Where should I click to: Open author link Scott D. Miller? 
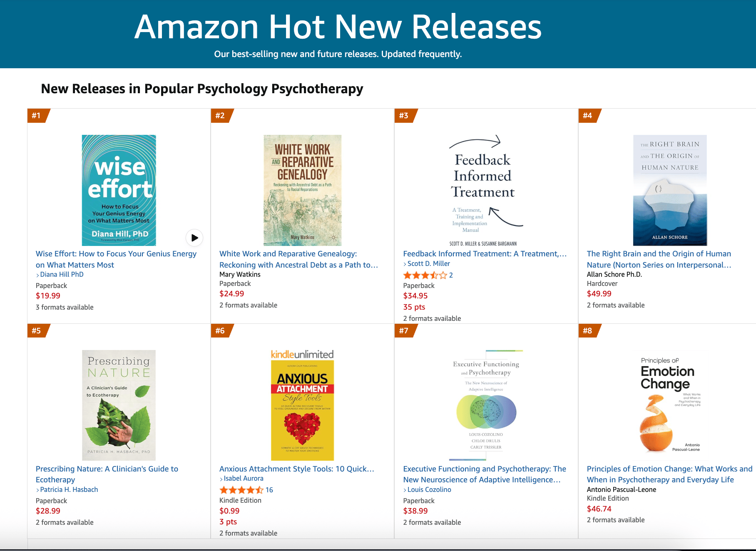click(428, 264)
